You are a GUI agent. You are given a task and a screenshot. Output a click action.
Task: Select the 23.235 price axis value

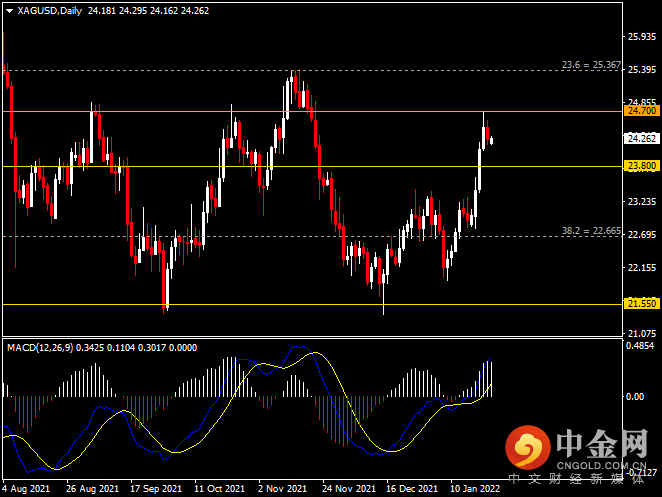point(642,202)
